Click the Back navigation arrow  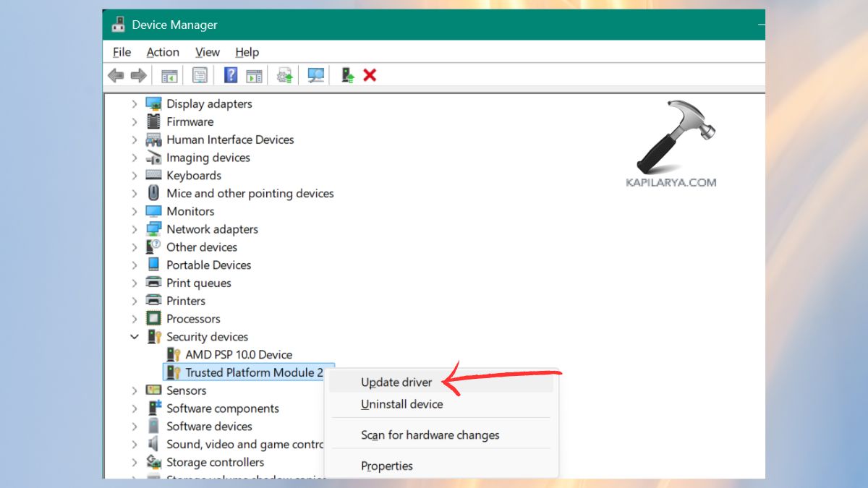click(116, 74)
